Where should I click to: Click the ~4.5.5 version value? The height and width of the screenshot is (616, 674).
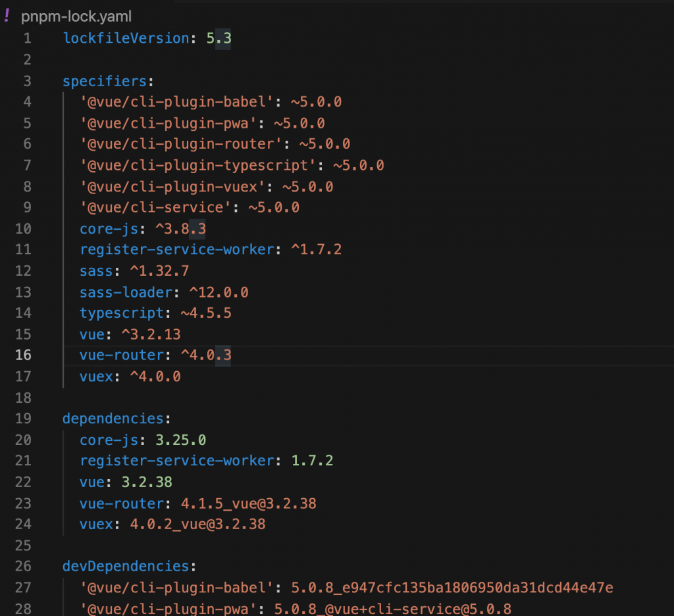point(206,313)
